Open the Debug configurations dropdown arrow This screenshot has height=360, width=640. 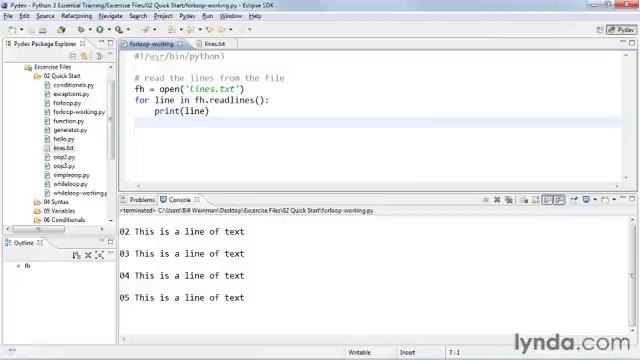pos(90,30)
